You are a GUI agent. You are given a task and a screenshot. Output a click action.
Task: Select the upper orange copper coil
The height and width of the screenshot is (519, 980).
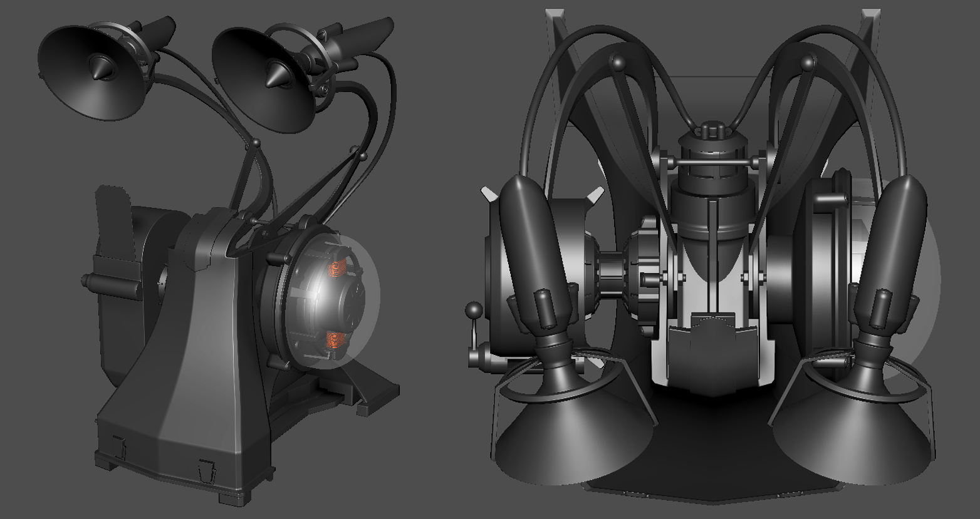pyautogui.click(x=337, y=269)
